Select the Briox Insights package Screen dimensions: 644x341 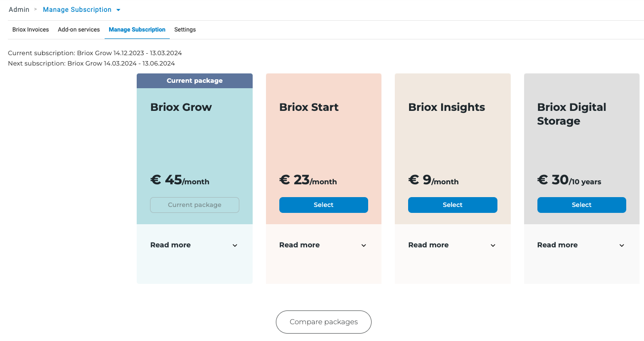(x=453, y=205)
